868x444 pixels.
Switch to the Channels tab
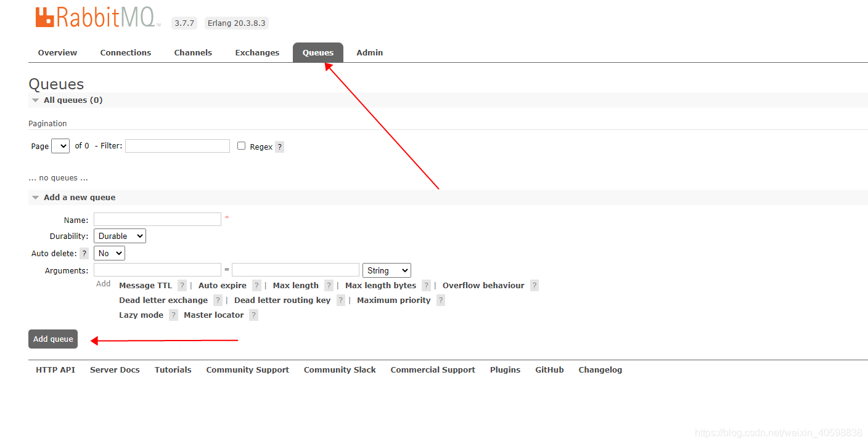[193, 52]
